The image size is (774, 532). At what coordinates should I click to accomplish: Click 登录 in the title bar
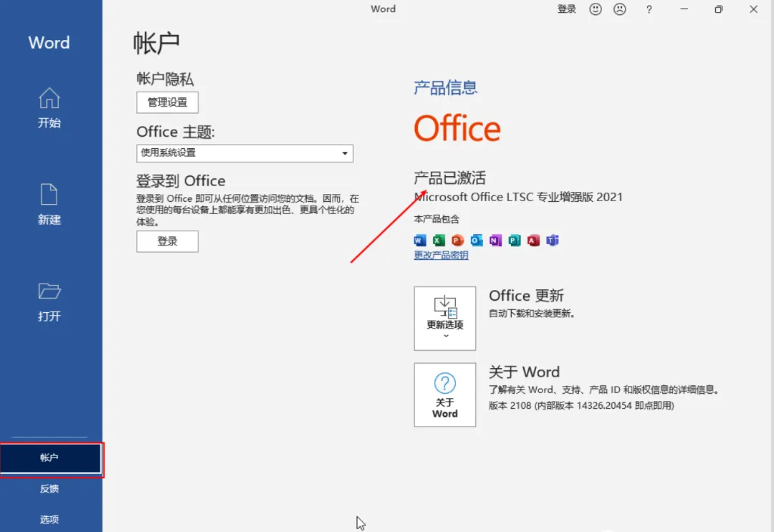pyautogui.click(x=567, y=9)
